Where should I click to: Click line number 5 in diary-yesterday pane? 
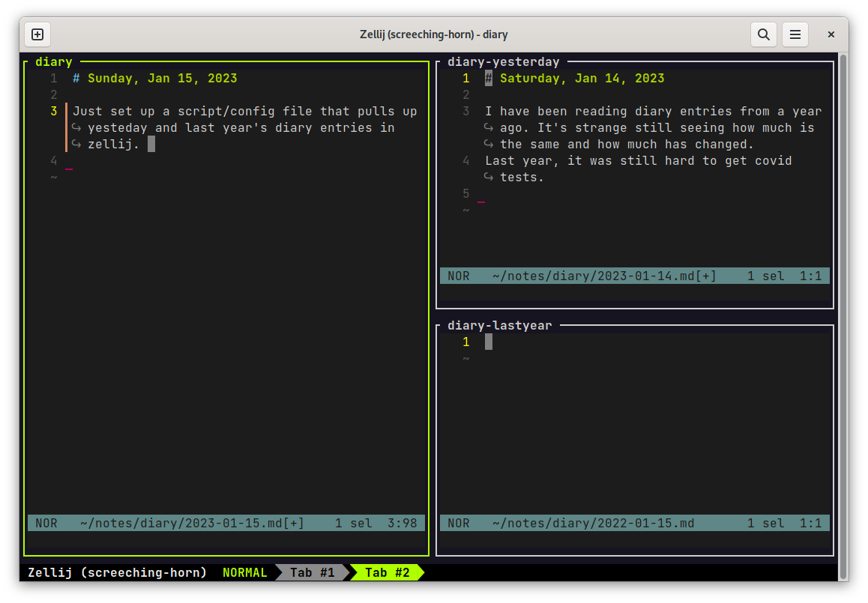point(466,193)
